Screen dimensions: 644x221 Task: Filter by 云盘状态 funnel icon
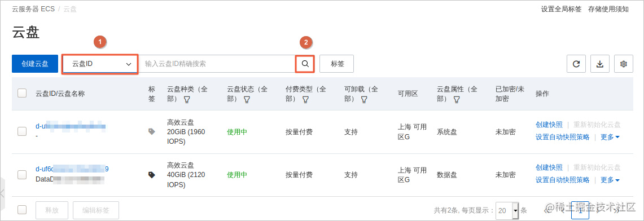(x=247, y=100)
